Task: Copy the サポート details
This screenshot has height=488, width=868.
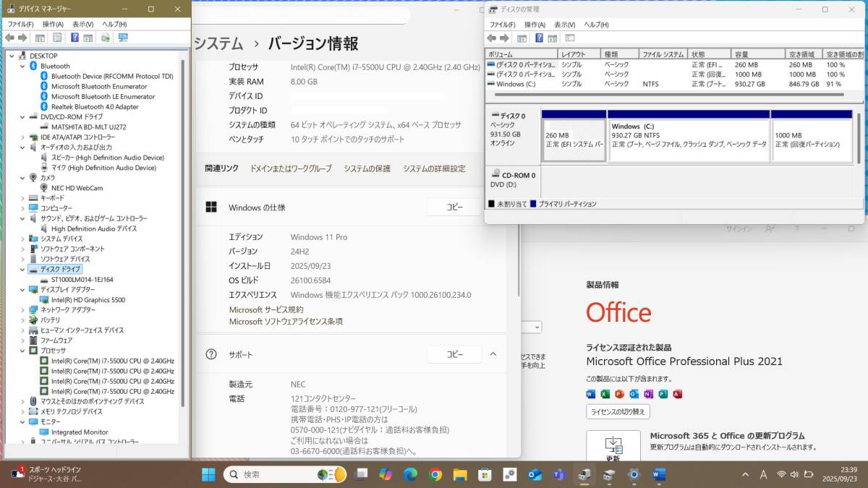Action: [x=454, y=354]
